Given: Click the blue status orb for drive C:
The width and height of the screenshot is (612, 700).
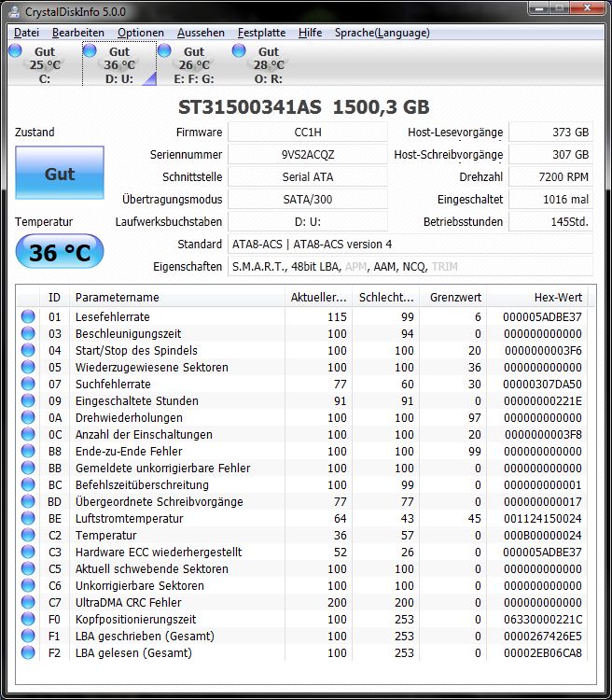Looking at the screenshot, I should click(15, 50).
